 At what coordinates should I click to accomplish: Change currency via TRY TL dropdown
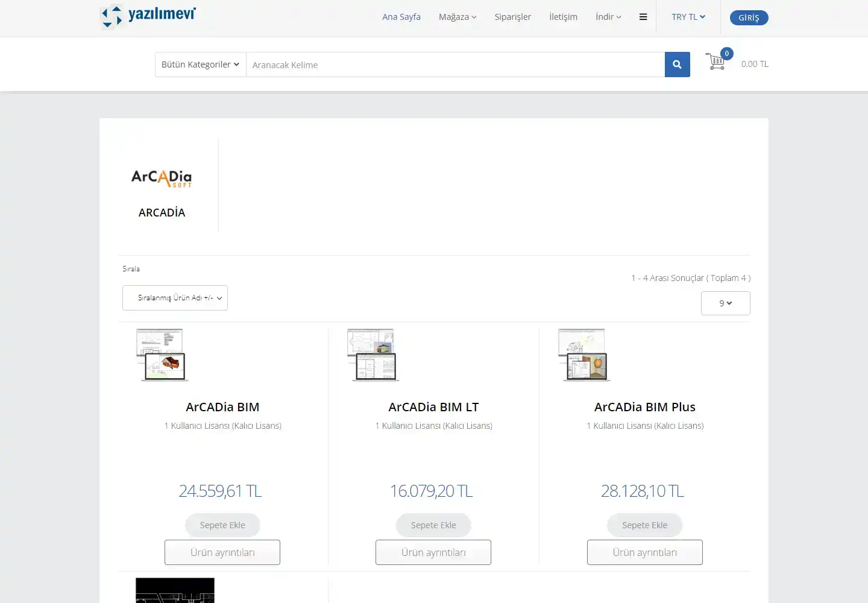pos(688,17)
